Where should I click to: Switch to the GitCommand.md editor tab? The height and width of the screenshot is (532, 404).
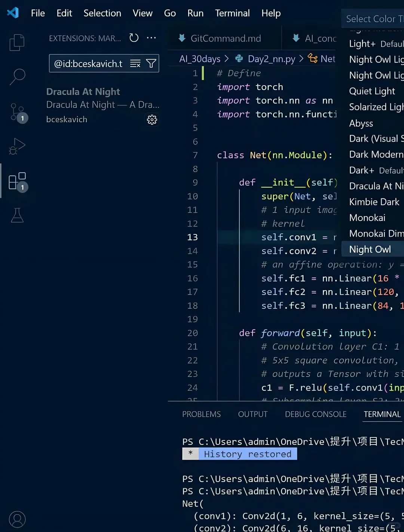(225, 38)
